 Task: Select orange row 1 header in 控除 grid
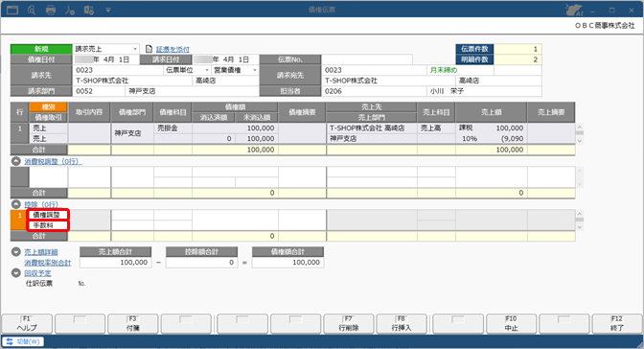[18, 221]
